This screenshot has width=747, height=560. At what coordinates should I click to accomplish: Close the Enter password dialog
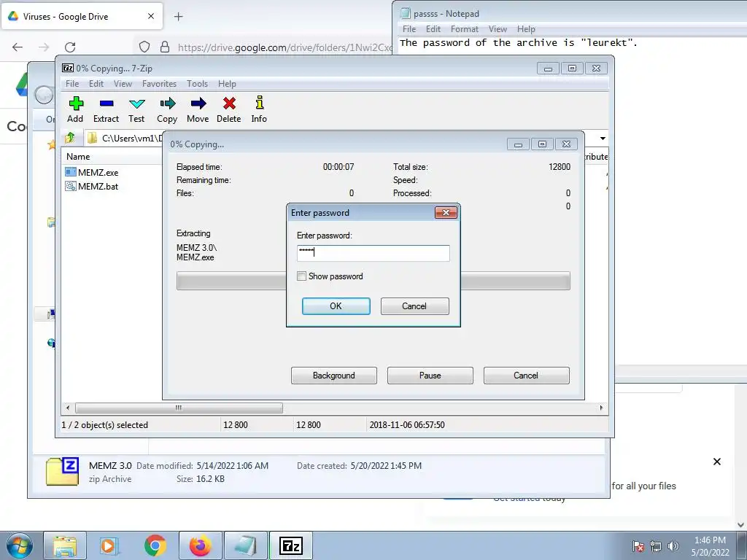[x=446, y=212]
